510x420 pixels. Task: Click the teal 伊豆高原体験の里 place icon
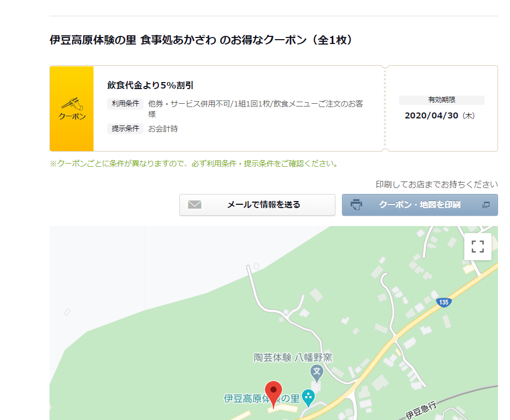(308, 398)
